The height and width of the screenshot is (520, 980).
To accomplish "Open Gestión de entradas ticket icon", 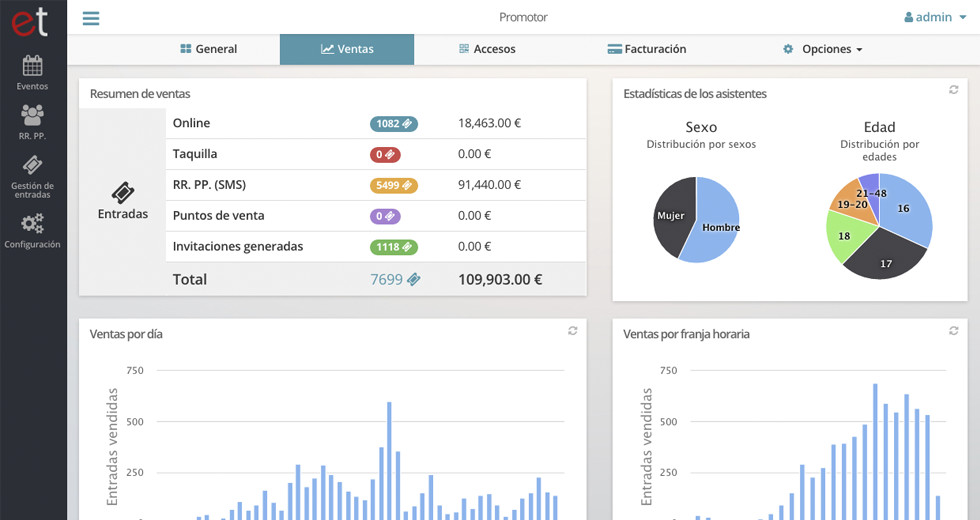I will pos(32,165).
